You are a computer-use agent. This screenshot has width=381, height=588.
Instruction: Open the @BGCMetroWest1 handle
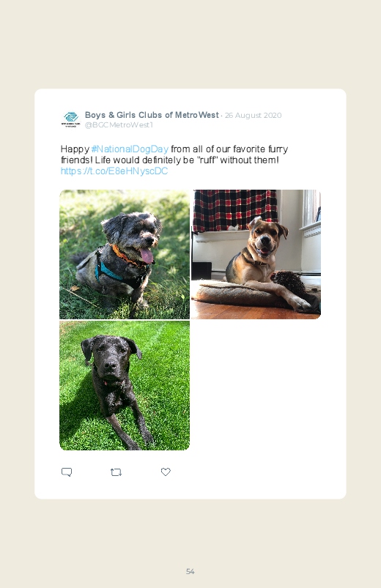(119, 125)
